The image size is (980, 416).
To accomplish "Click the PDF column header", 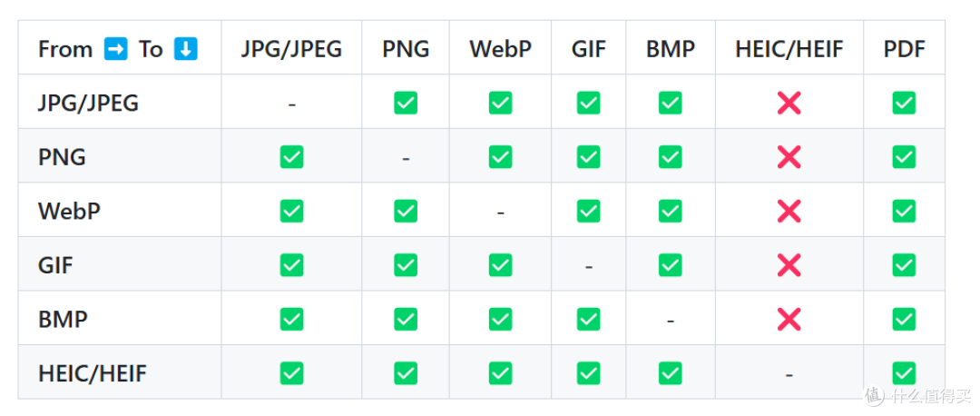I will (904, 49).
